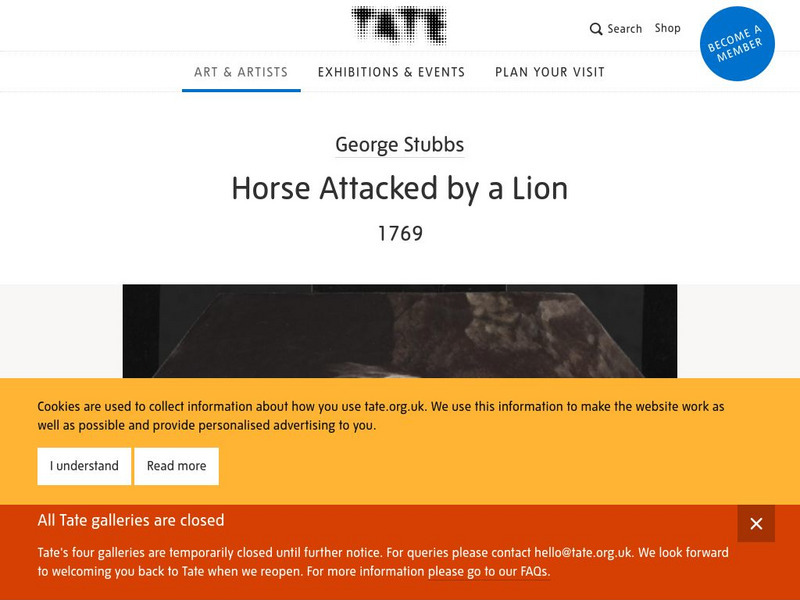This screenshot has height=600, width=800.
Task: Click the Horse Attacked by a Lion title
Action: pyautogui.click(x=399, y=188)
